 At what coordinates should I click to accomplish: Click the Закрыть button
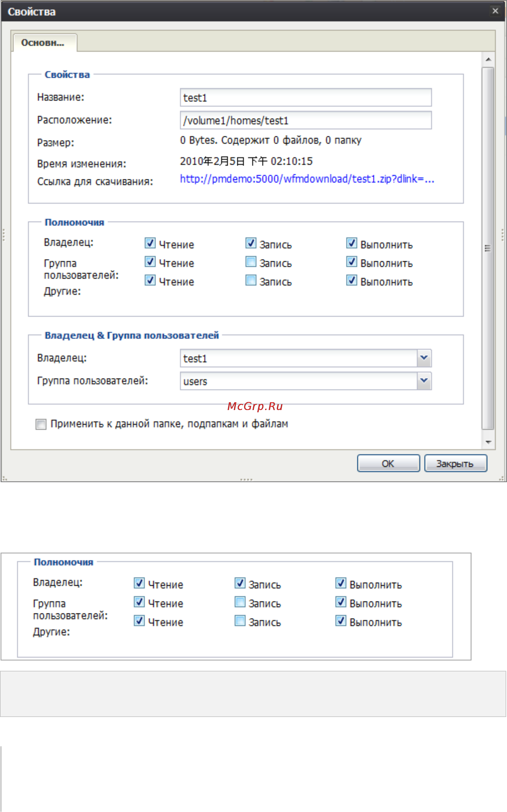tap(455, 463)
